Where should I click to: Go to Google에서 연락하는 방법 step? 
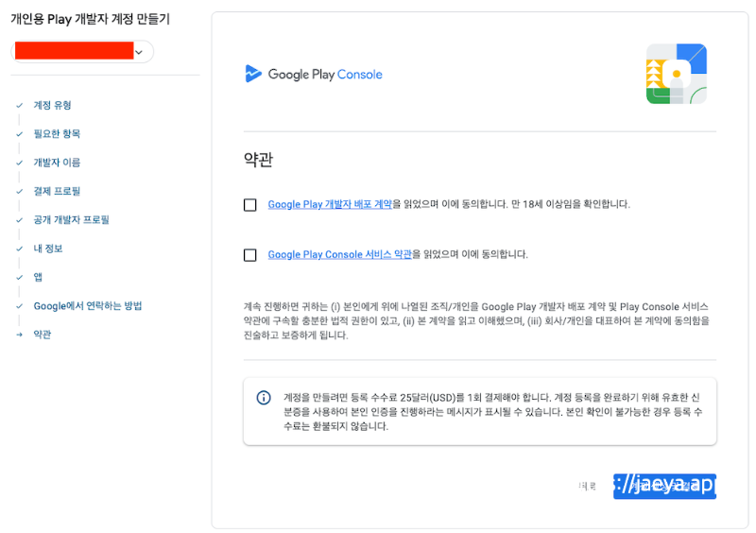click(x=88, y=306)
